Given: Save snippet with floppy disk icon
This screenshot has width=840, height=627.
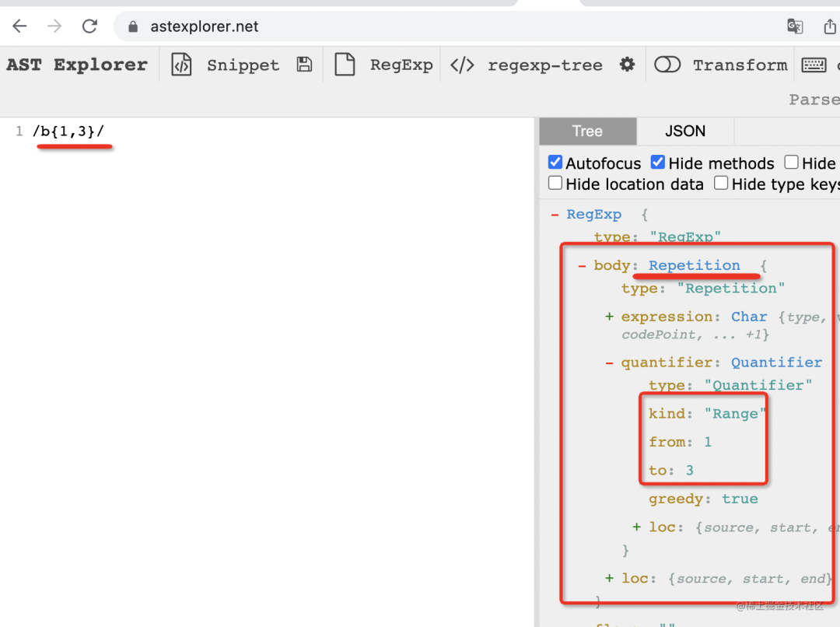Looking at the screenshot, I should 304,65.
